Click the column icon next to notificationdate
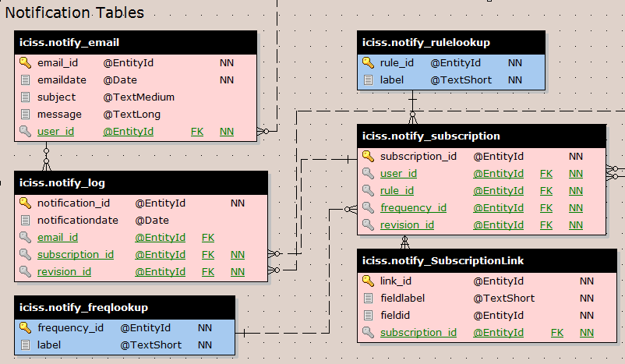This screenshot has width=625, height=364. click(x=25, y=220)
